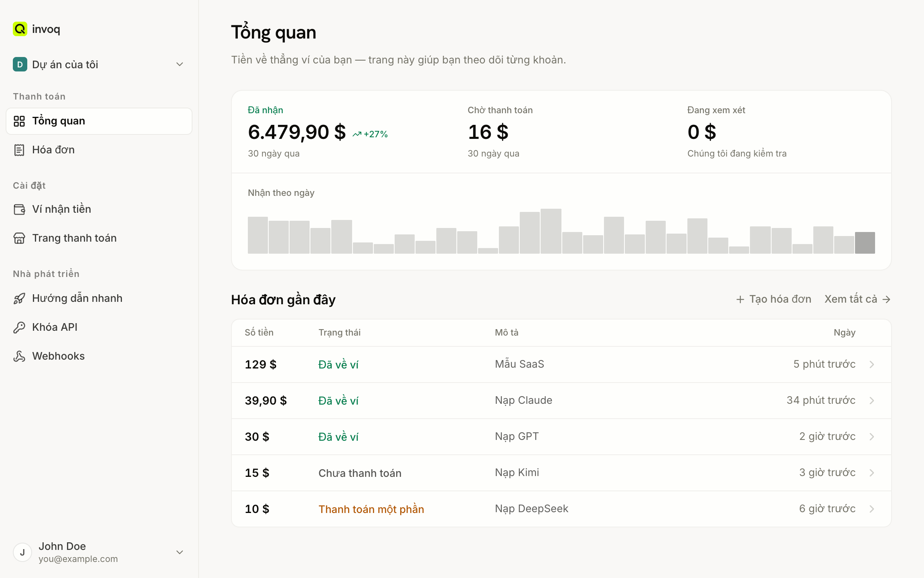Open Trang thanh toán page
The image size is (924, 578).
tap(99, 238)
